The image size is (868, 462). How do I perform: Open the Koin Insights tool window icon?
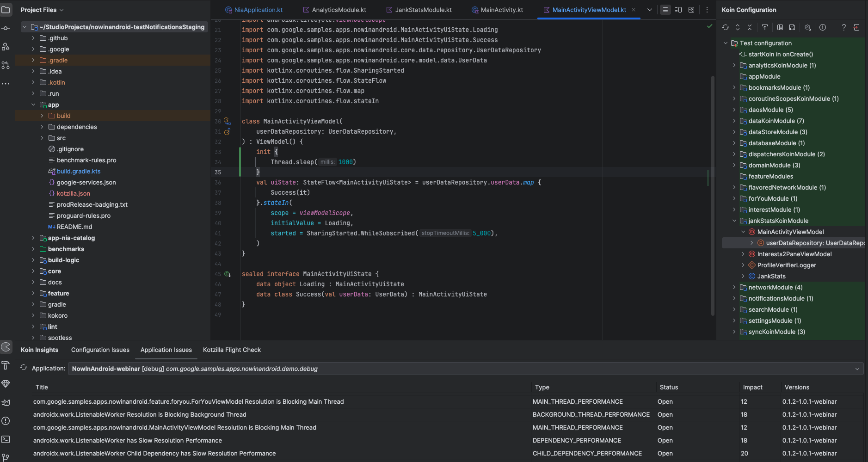[6, 347]
